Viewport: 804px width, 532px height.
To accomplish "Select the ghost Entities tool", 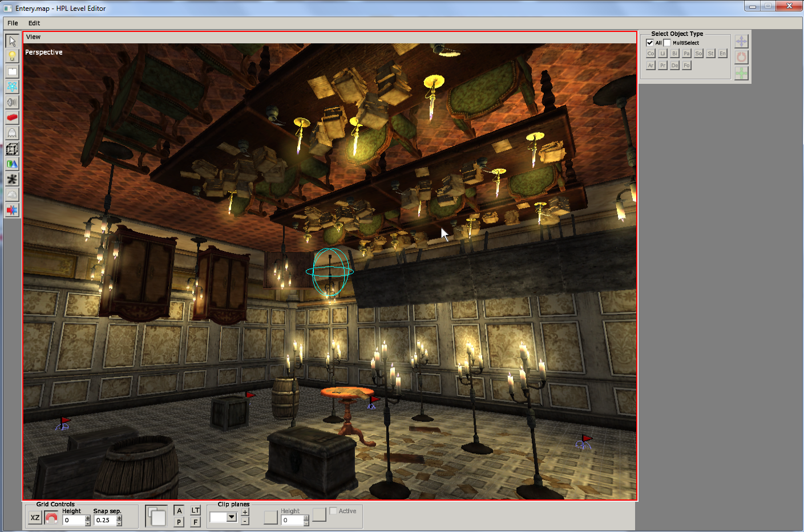I will click(12, 133).
